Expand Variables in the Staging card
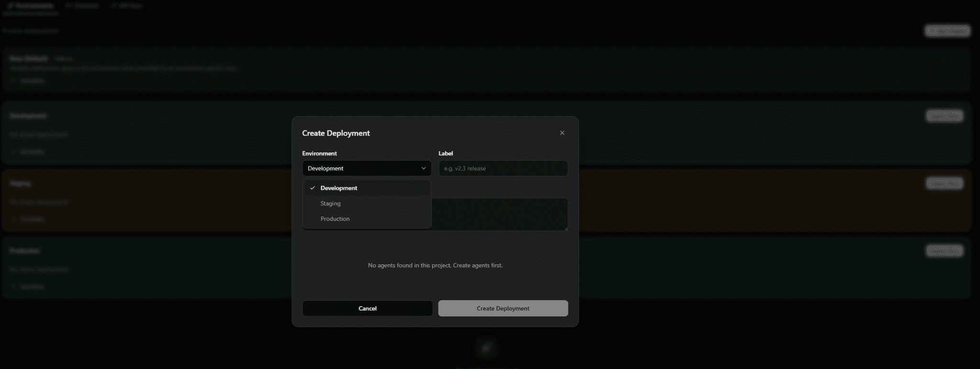Viewport: 980px width, 369px height. click(29, 219)
